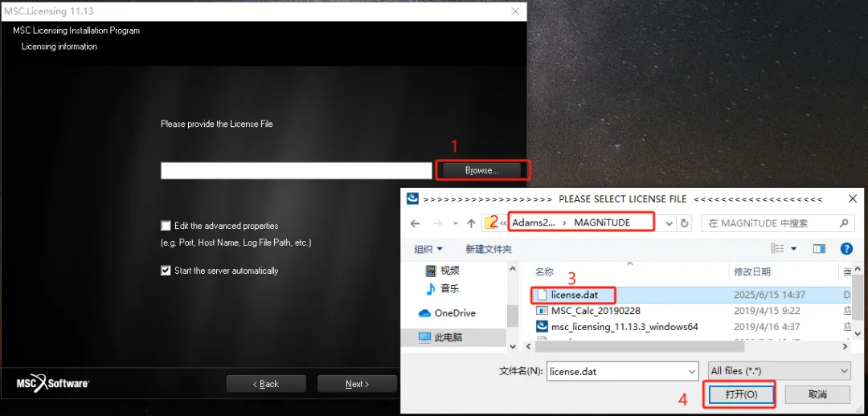
Task: Click the date 2025/6/15 14:37
Action: point(769,295)
